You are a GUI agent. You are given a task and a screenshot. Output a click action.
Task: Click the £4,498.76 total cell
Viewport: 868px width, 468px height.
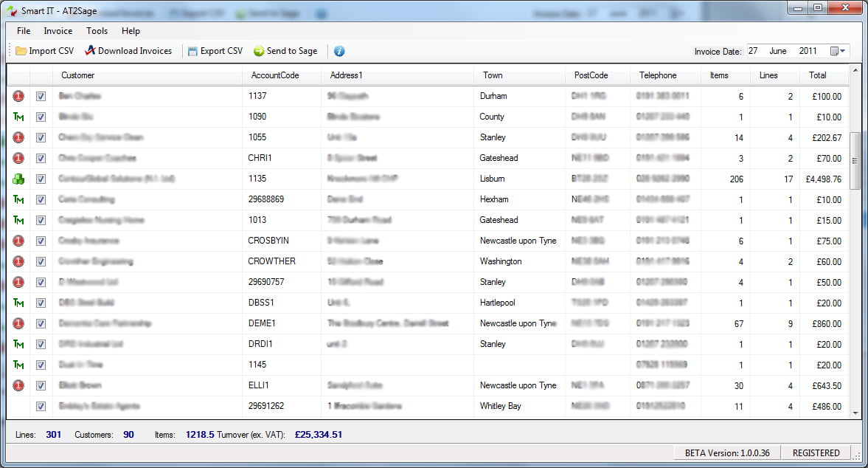pos(824,179)
